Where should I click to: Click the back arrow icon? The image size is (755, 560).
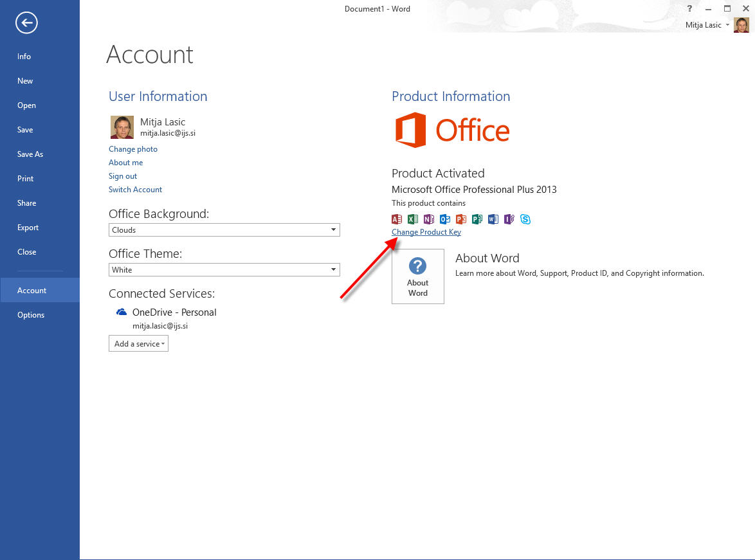[26, 24]
